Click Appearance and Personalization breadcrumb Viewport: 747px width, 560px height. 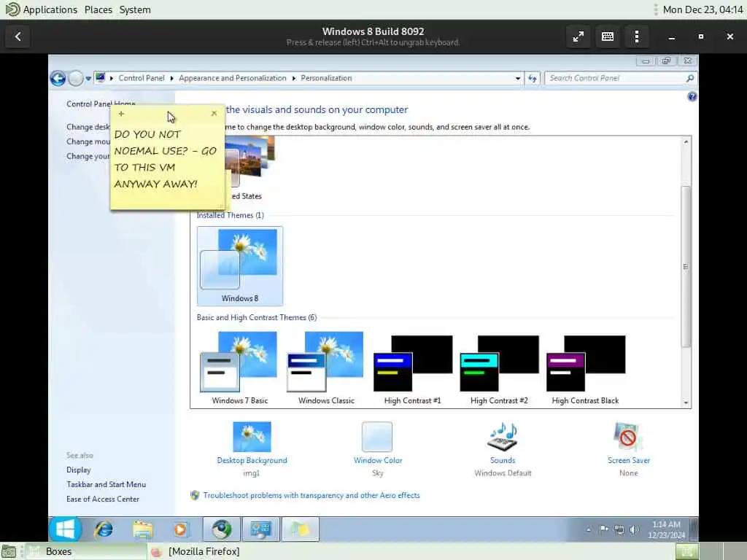click(233, 78)
